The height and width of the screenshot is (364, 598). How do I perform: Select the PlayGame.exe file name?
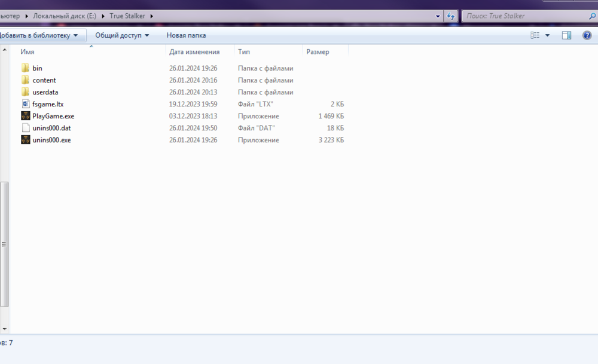pos(53,116)
